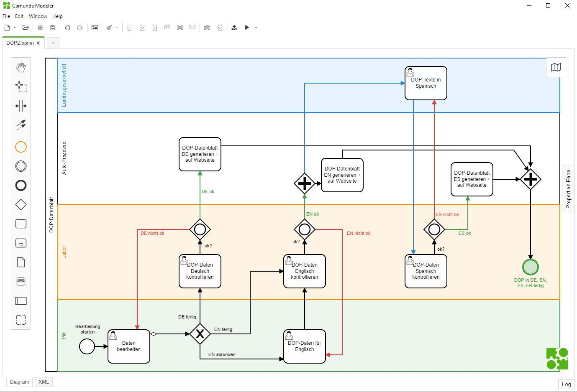Image resolution: width=577 pixels, height=392 pixels.
Task: Click the start instance play icon
Action: point(247,28)
